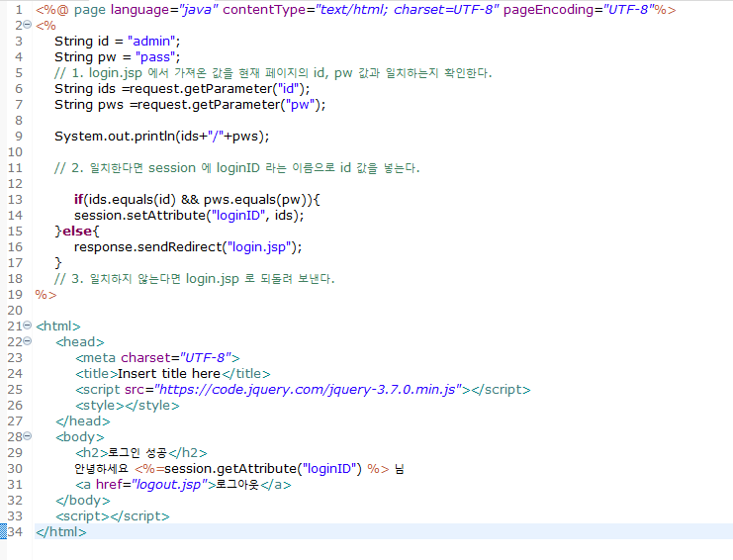
Task: Click the jquery-3.7.0.min.js script URL
Action: (x=308, y=390)
